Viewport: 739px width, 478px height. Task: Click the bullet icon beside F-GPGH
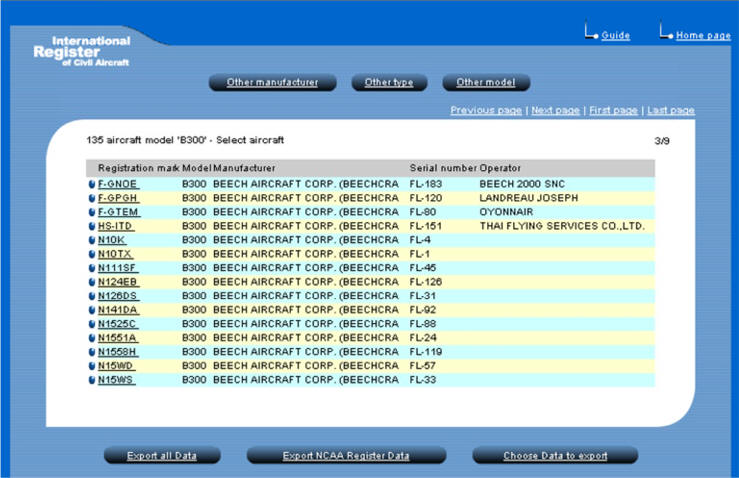point(92,198)
